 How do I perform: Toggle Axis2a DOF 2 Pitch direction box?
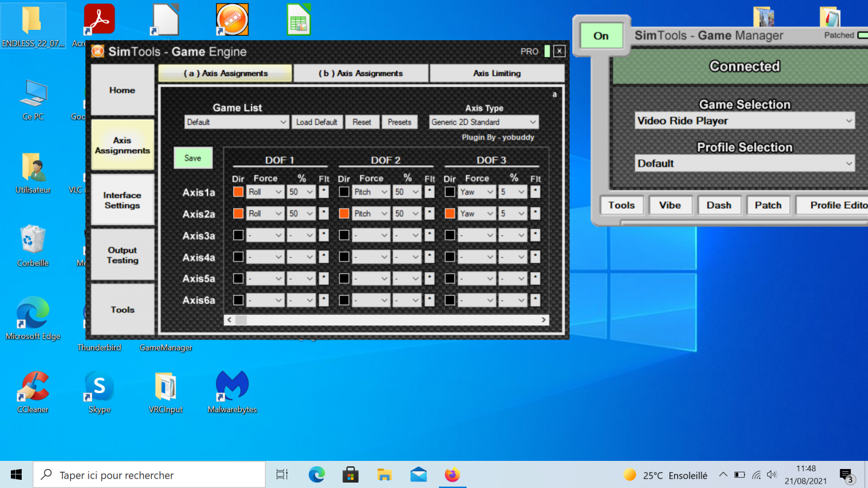344,214
